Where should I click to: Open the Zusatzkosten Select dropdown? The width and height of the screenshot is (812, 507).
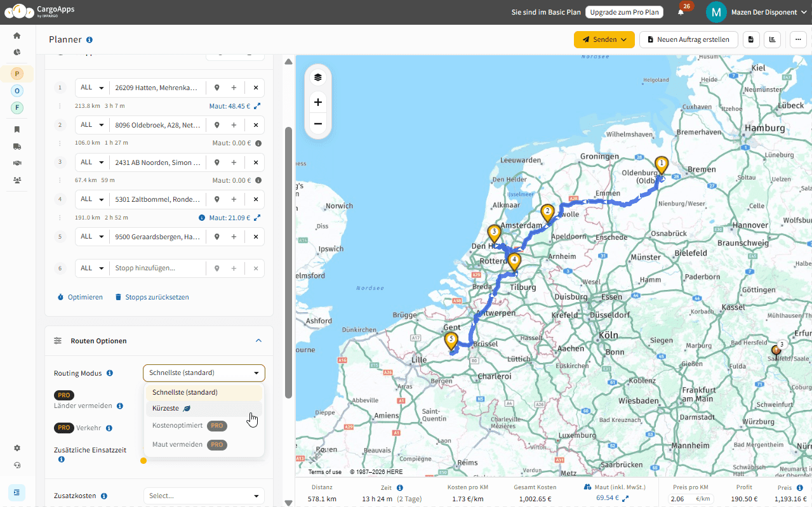pos(203,496)
